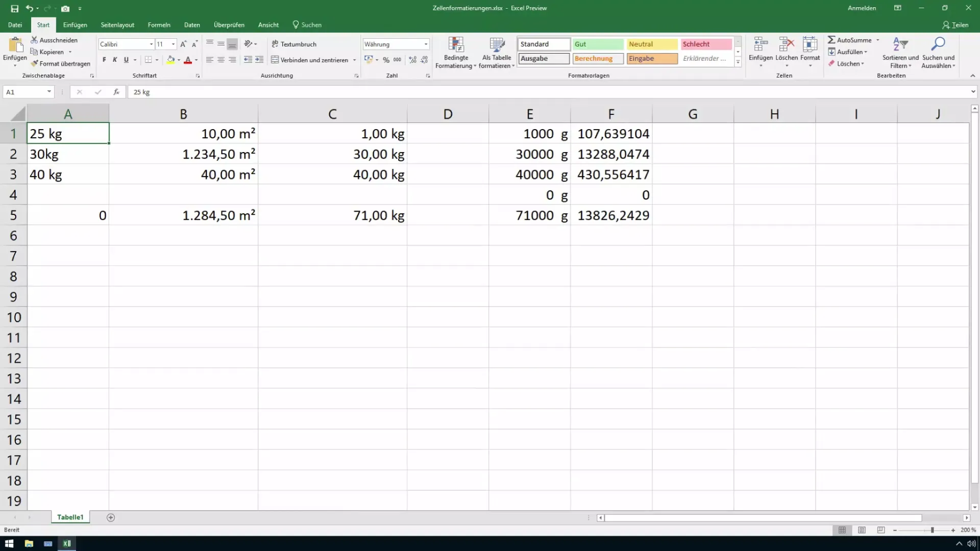Open the Calibri font name dropdown

[151, 44]
